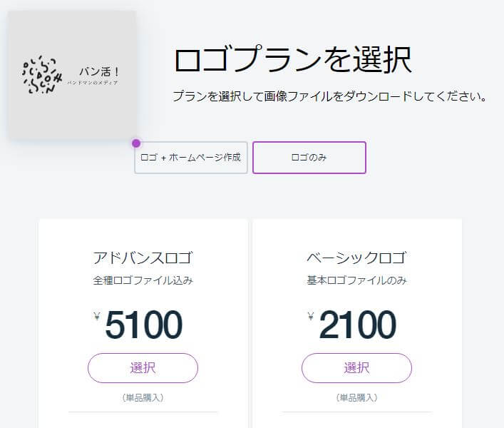This screenshot has height=428, width=504.
Task: Click the scribble logo icon in preview
Action: coord(42,75)
